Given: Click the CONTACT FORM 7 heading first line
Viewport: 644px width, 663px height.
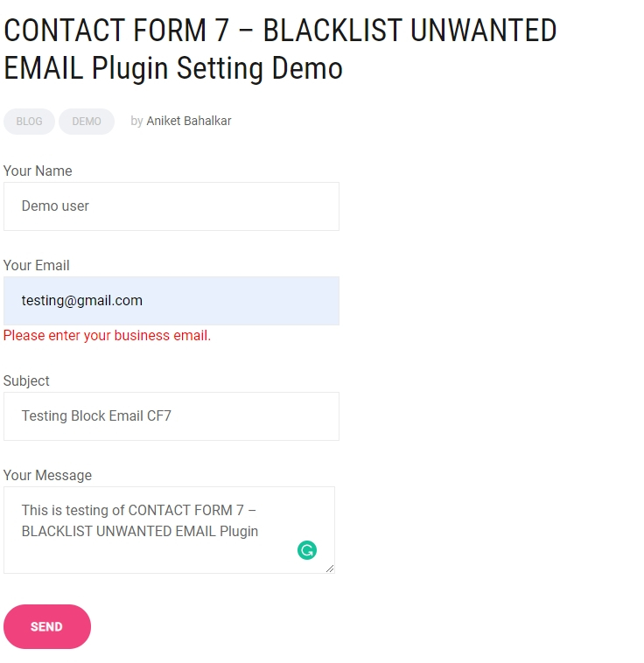Looking at the screenshot, I should tap(280, 31).
